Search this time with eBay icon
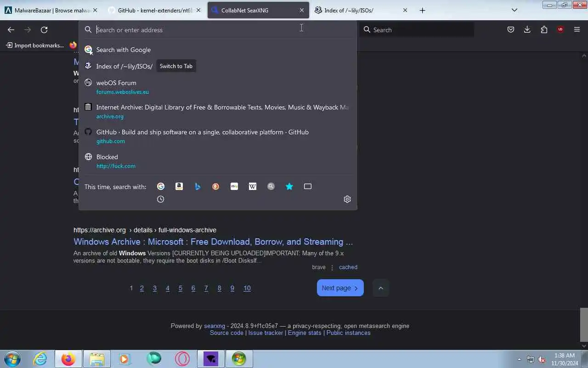588x368 pixels. click(x=234, y=186)
